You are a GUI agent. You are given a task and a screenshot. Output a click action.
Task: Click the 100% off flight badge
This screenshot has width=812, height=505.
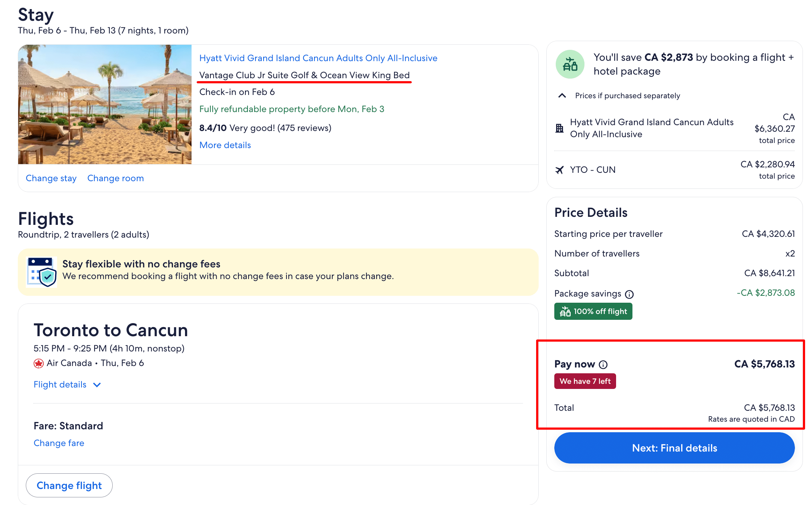593,311
